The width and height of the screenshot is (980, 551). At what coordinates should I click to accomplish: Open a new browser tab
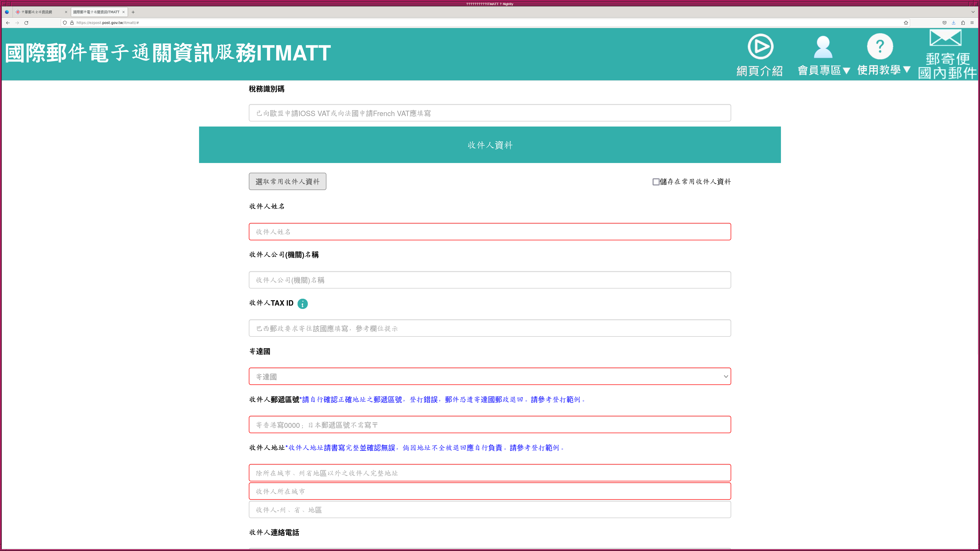click(133, 12)
